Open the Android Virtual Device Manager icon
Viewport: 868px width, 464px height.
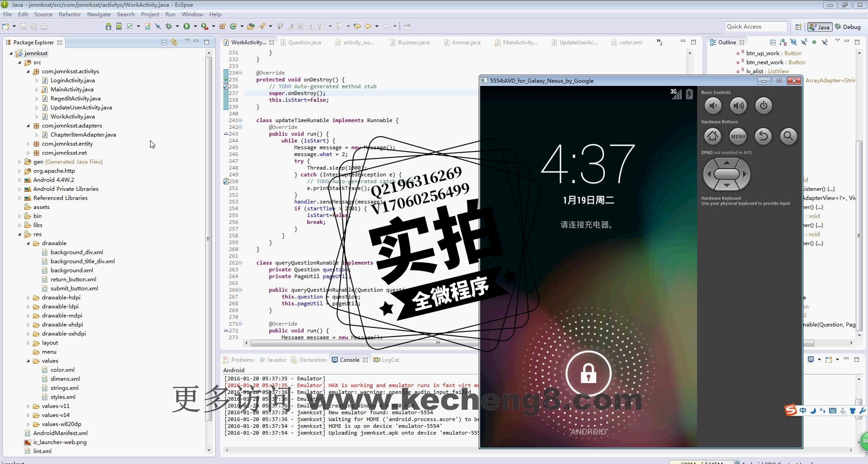(119, 26)
